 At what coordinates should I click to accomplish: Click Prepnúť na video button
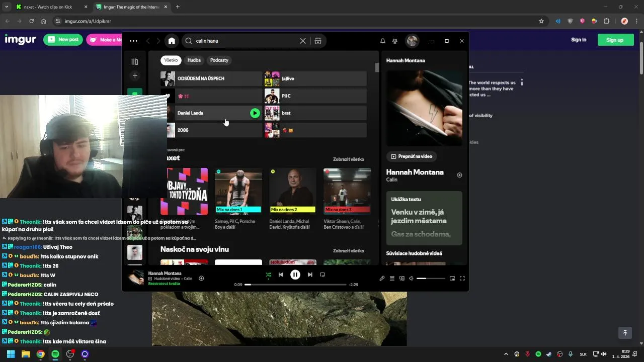[x=412, y=156]
